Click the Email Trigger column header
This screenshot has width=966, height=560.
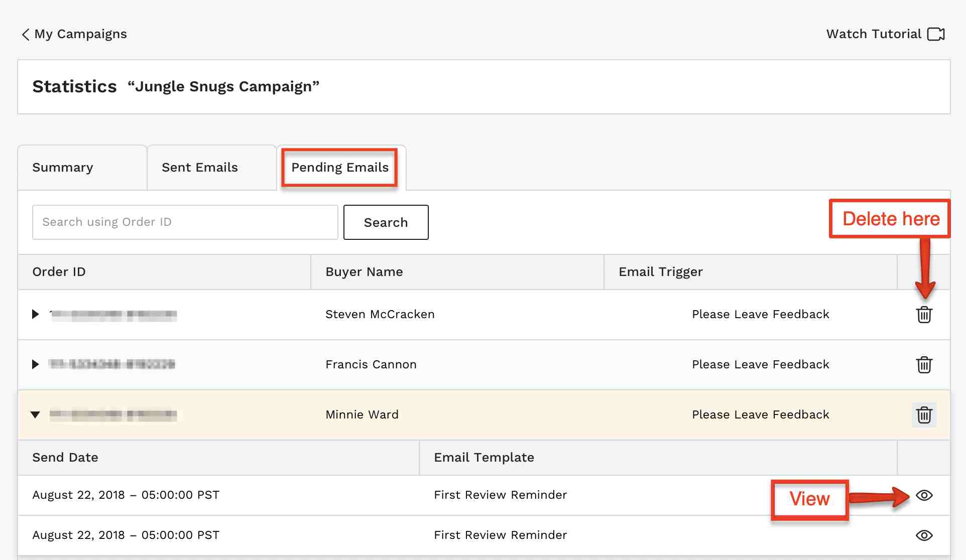751,272
